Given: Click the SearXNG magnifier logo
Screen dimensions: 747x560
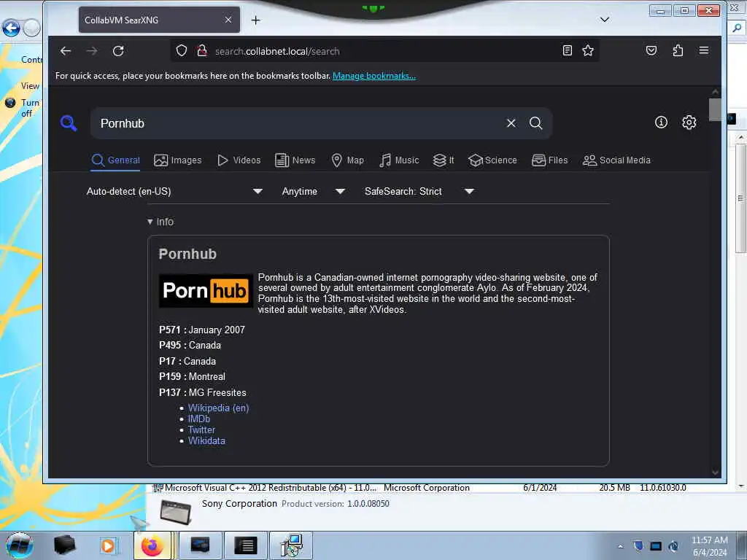Looking at the screenshot, I should (x=69, y=122).
